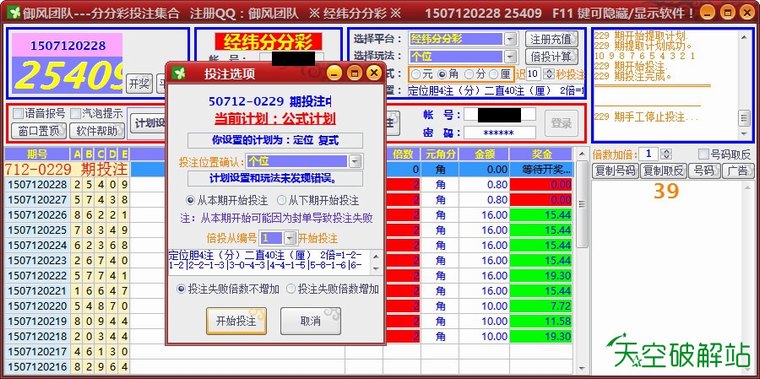Screen dimensions: 760x379
Task: Click the 复制号码 button
Action: (615, 171)
